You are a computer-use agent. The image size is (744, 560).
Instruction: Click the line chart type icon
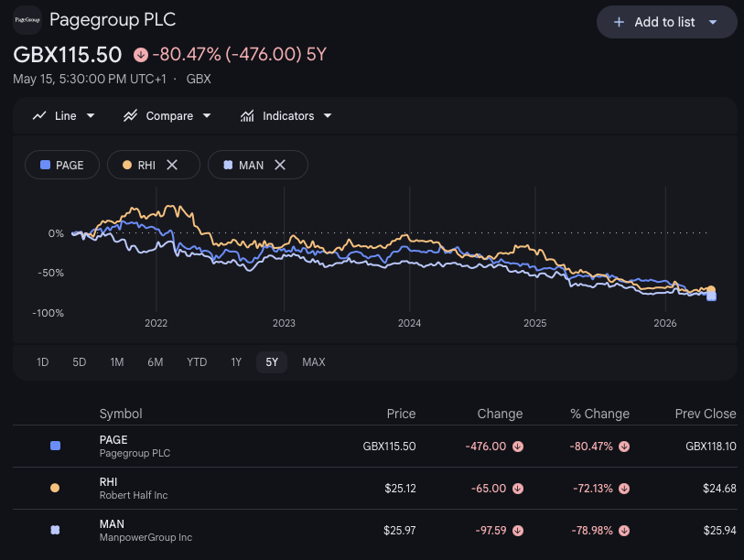click(x=39, y=116)
